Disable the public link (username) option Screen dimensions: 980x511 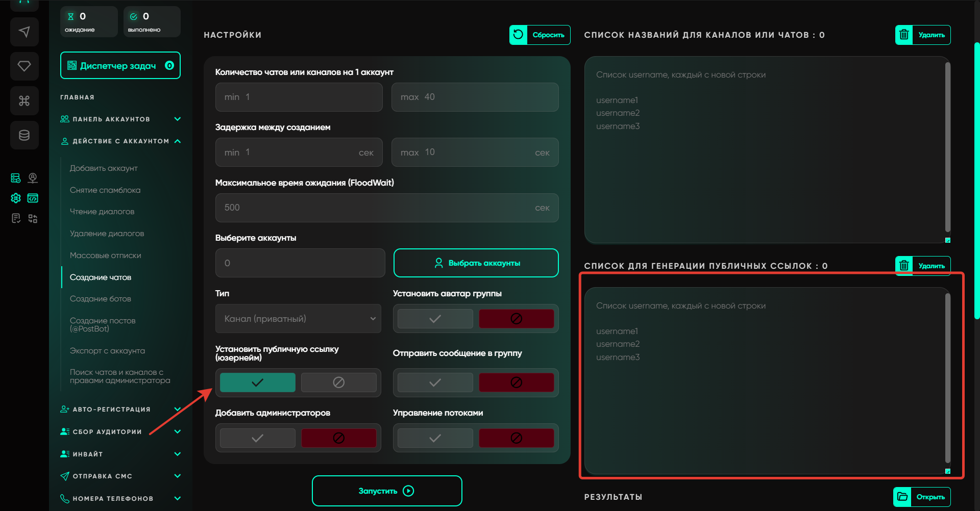coord(338,382)
